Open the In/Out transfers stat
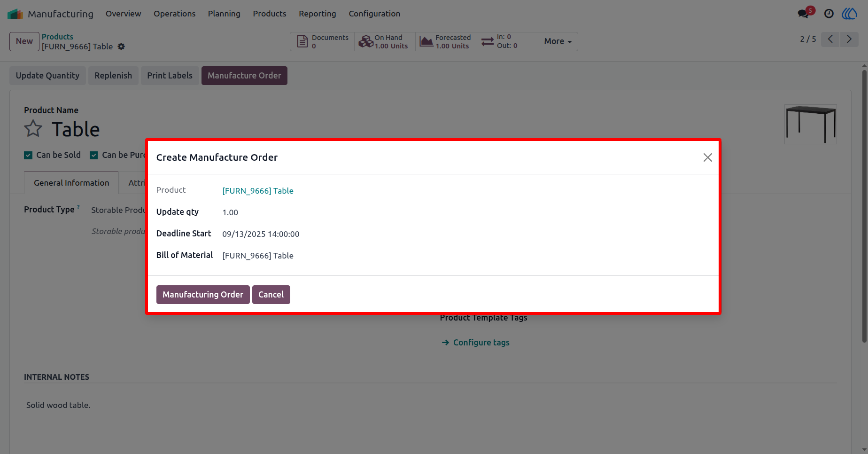 pyautogui.click(x=507, y=41)
